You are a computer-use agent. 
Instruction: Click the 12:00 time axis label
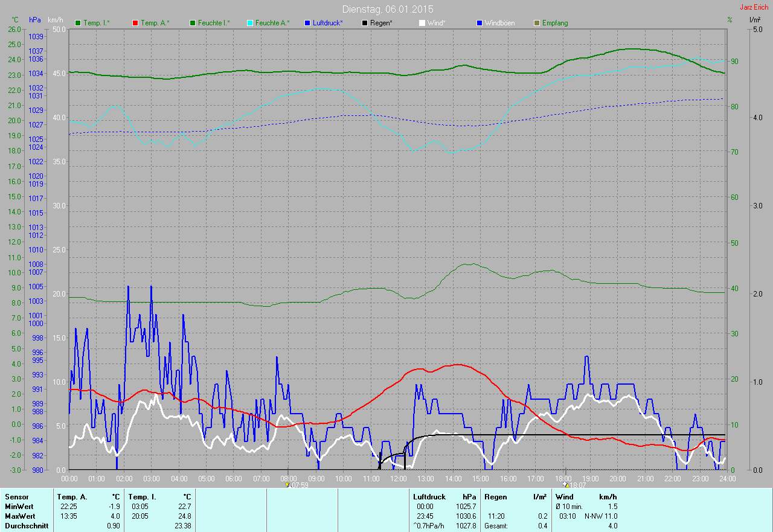pyautogui.click(x=398, y=478)
